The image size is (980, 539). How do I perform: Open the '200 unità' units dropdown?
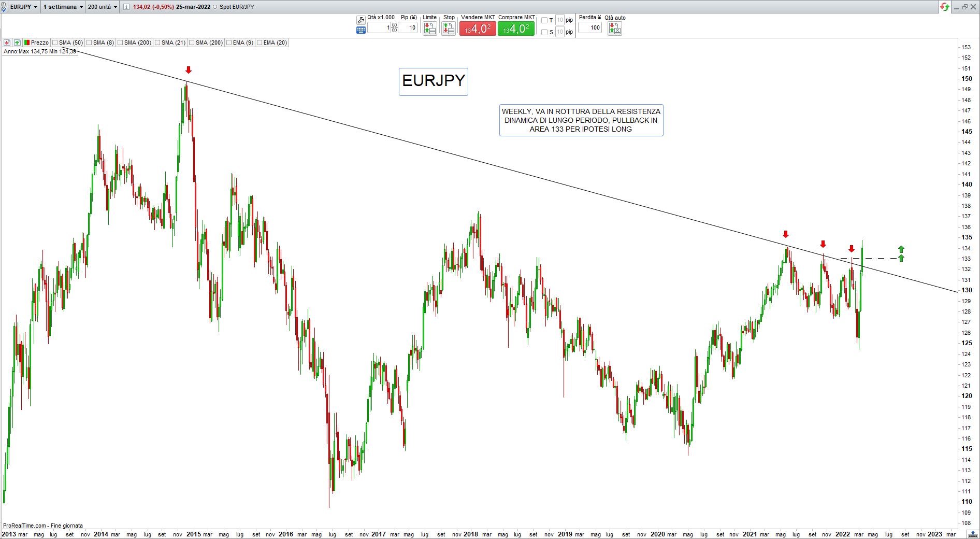102,7
